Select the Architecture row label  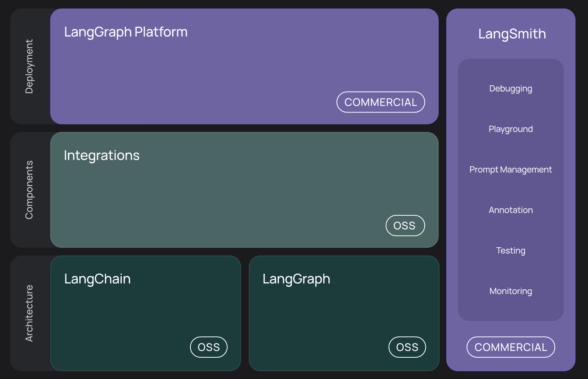tap(30, 313)
